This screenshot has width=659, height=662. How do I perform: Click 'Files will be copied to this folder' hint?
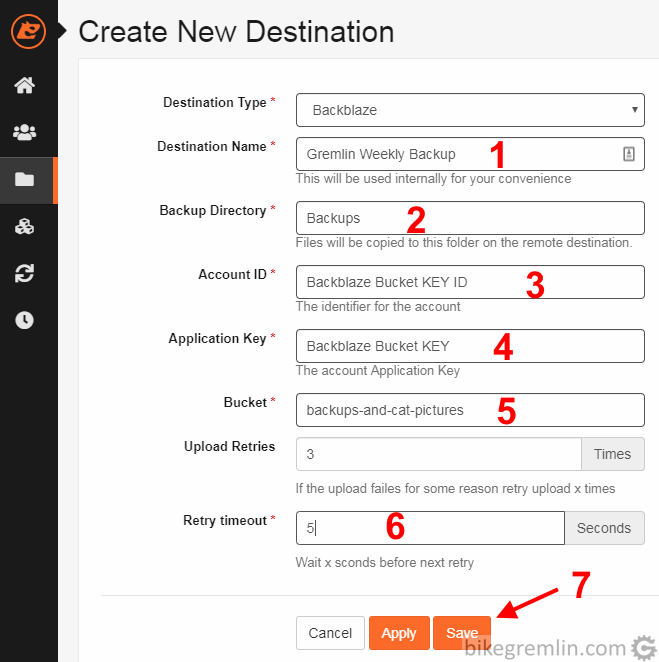pos(464,243)
